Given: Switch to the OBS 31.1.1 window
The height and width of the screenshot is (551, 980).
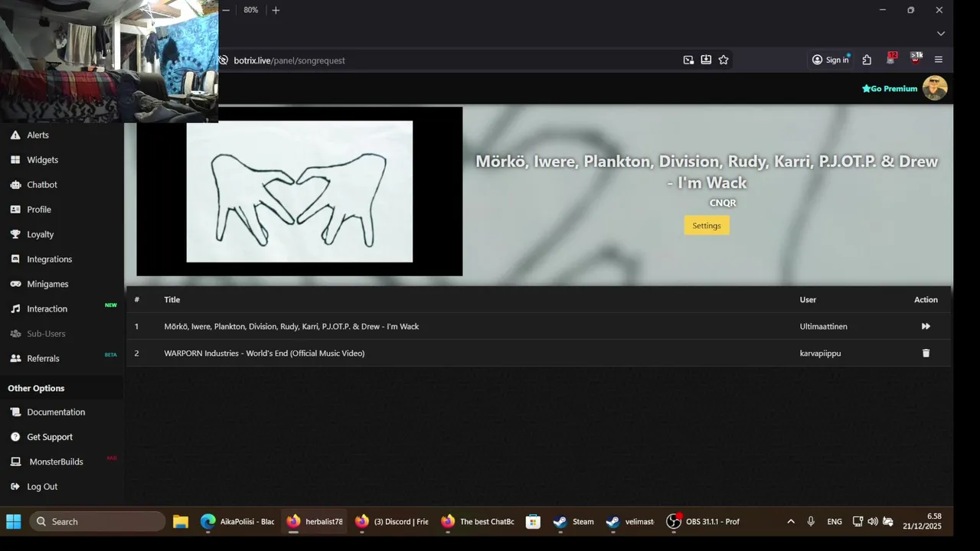Looking at the screenshot, I should click(x=703, y=522).
